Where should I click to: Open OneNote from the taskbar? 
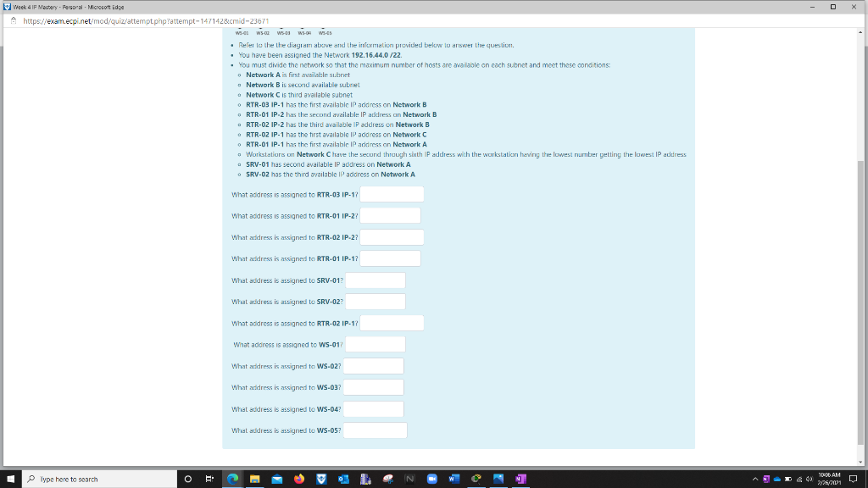(520, 480)
